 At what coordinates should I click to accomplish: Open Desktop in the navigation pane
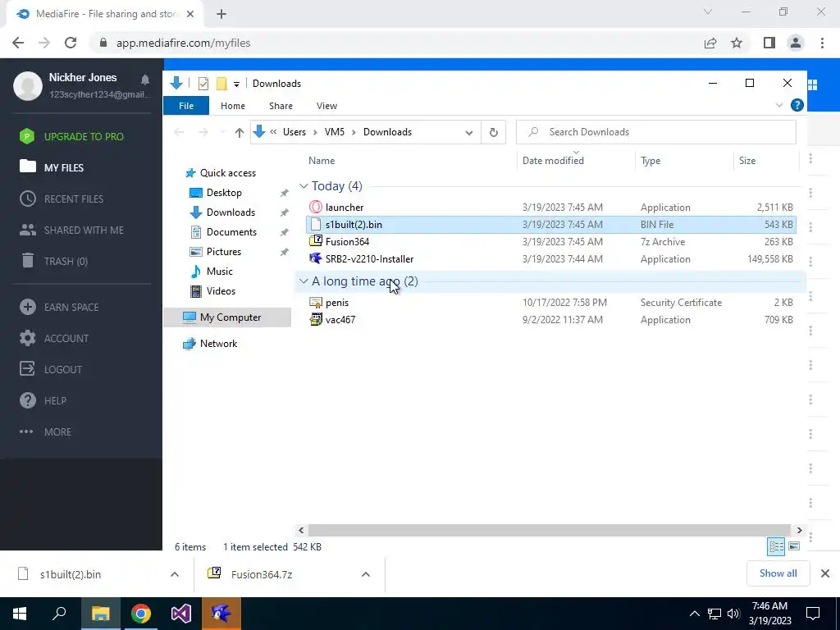(x=224, y=193)
